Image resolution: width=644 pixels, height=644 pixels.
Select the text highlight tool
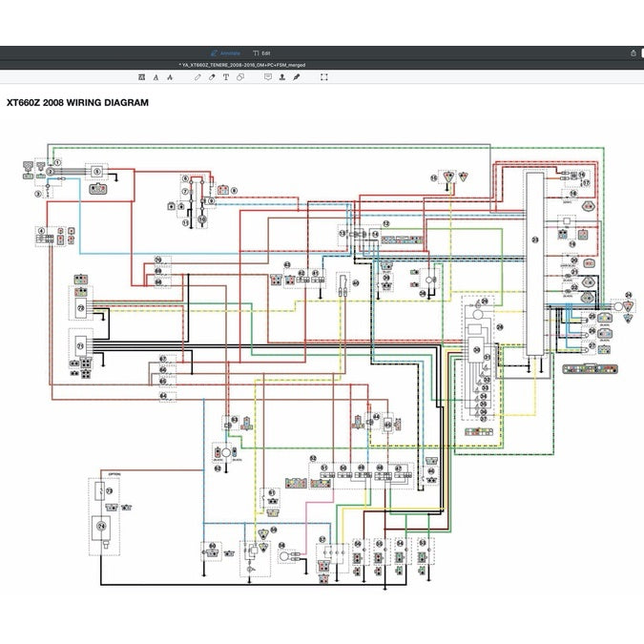(142, 76)
